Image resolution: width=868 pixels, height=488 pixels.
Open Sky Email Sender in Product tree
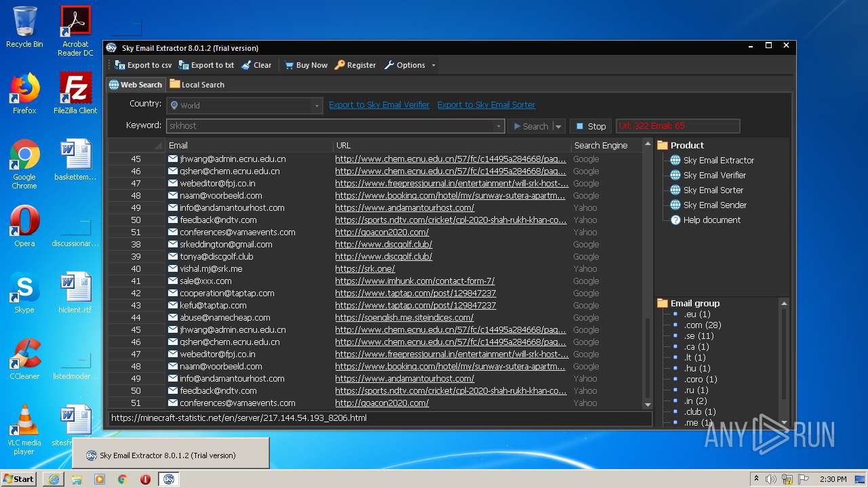click(x=715, y=205)
